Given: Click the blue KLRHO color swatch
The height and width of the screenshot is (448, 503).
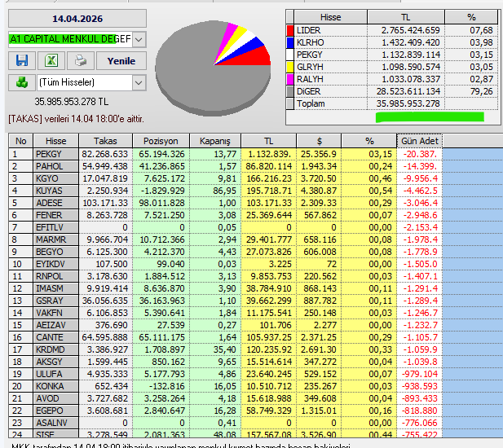Looking at the screenshot, I should point(290,42).
